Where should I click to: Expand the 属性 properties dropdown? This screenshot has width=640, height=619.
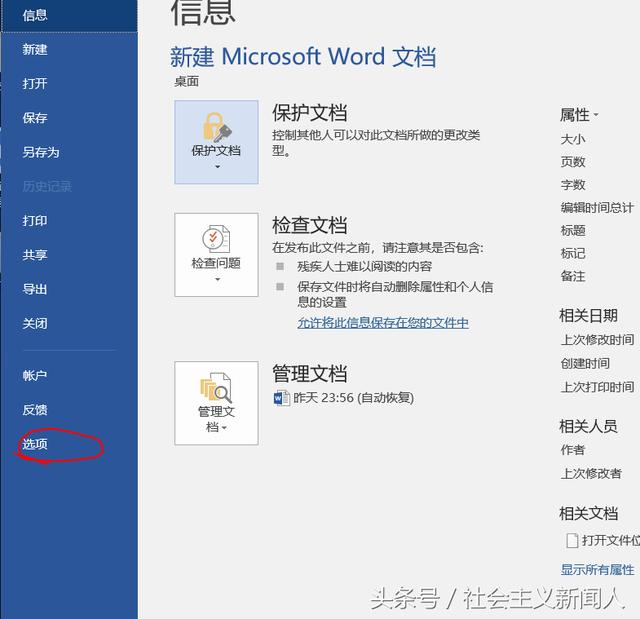tap(579, 115)
